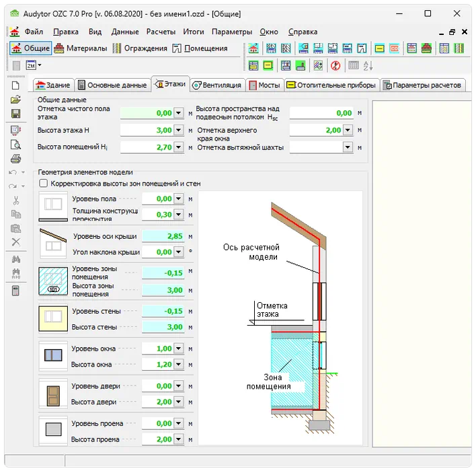
Task: Open the Правка menu
Action: click(x=66, y=32)
